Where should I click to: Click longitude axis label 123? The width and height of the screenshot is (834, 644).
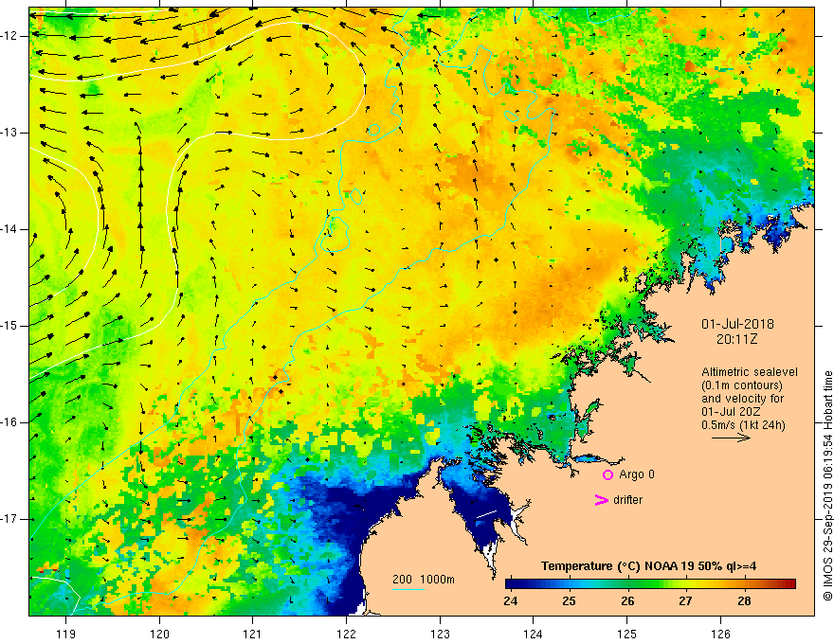pyautogui.click(x=440, y=634)
